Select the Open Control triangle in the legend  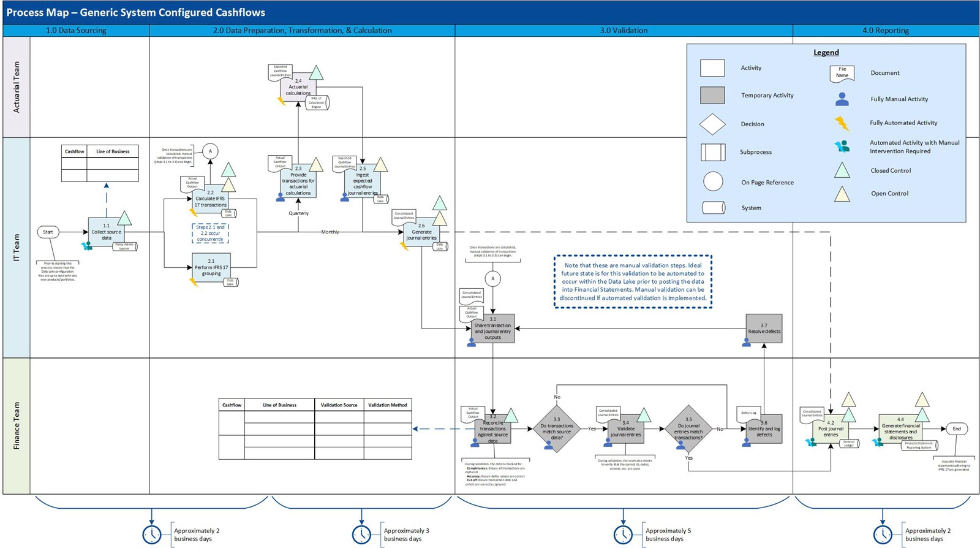pos(842,194)
